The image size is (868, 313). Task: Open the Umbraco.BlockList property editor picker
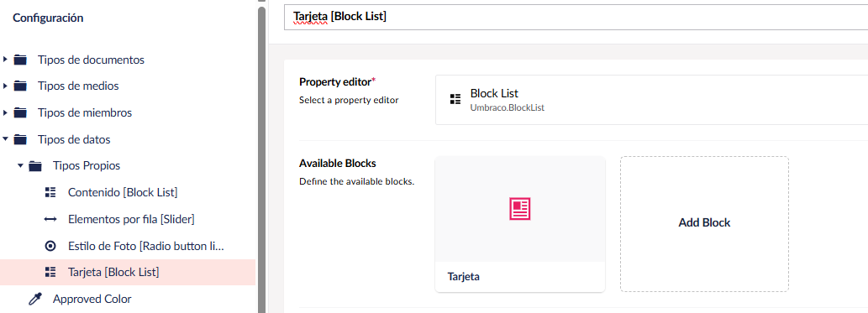(651, 100)
